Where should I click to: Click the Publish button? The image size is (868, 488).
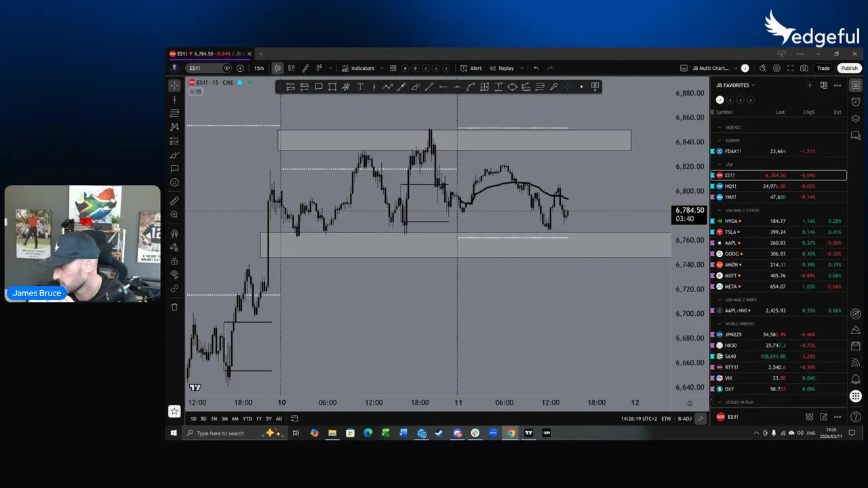pos(849,68)
